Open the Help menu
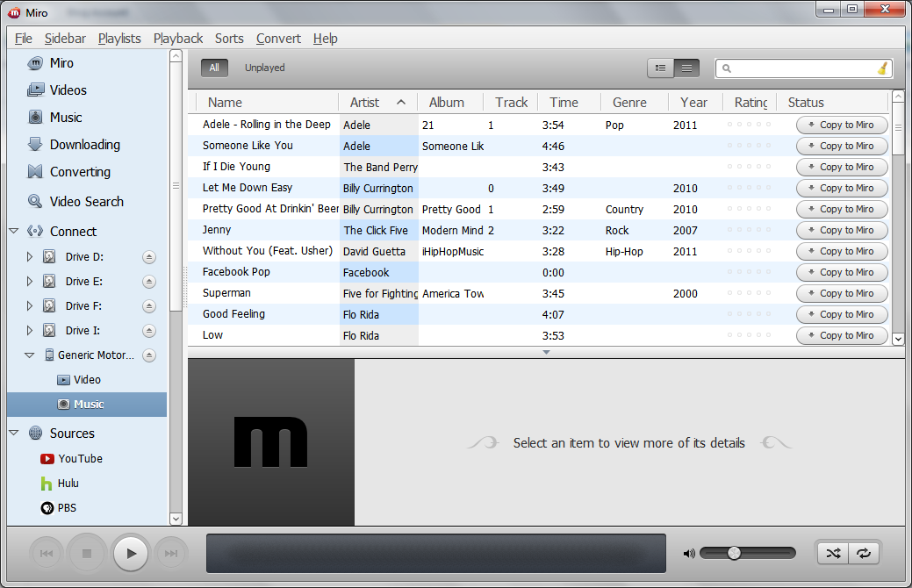 click(325, 39)
